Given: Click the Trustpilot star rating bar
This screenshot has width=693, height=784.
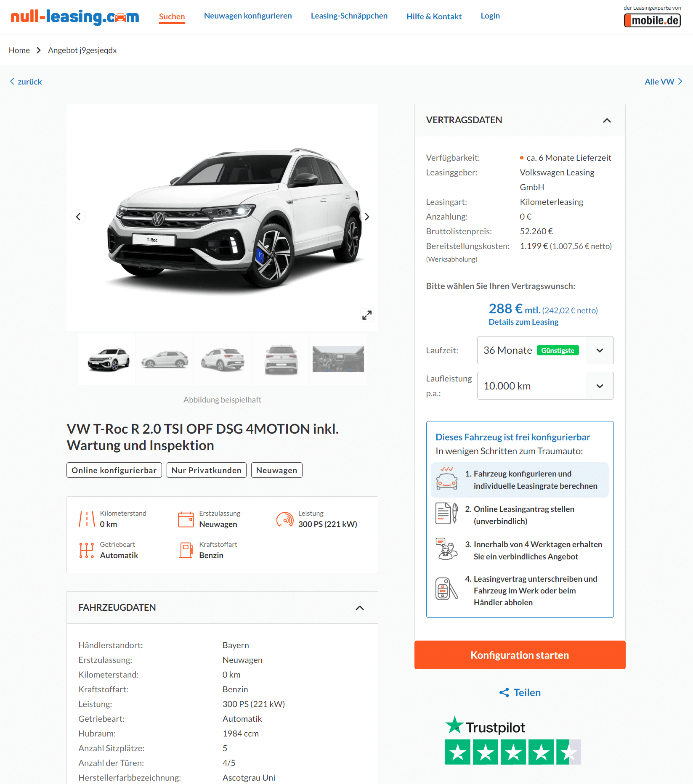Looking at the screenshot, I should (513, 752).
